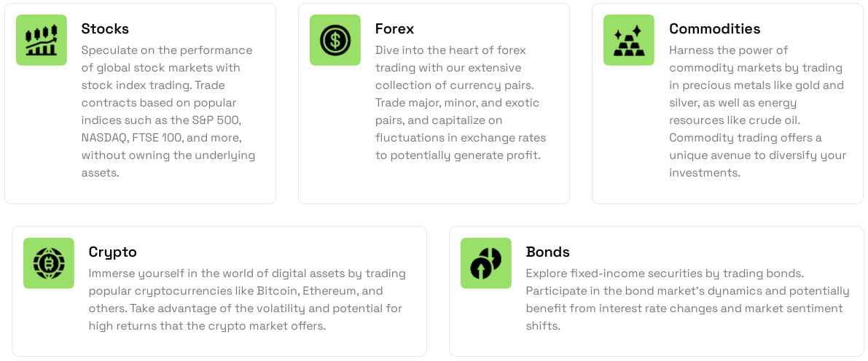Open the Bonds heading
The width and height of the screenshot is (868, 361).
547,252
